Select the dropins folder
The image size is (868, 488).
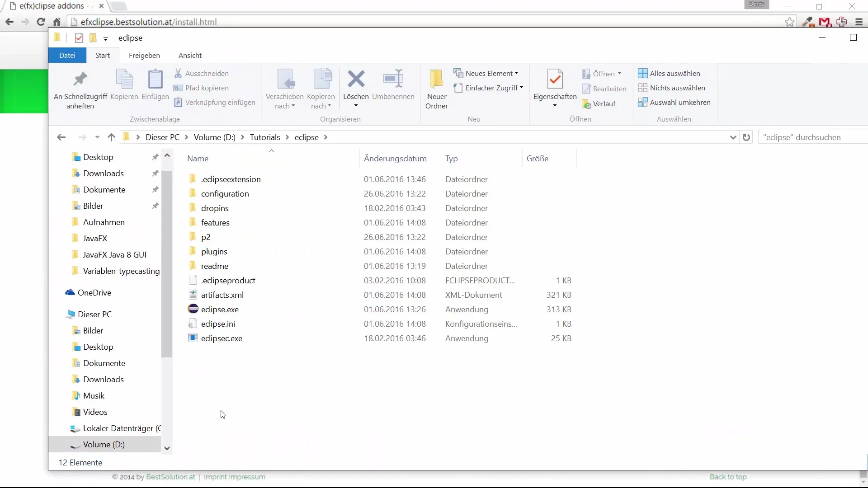coord(215,208)
